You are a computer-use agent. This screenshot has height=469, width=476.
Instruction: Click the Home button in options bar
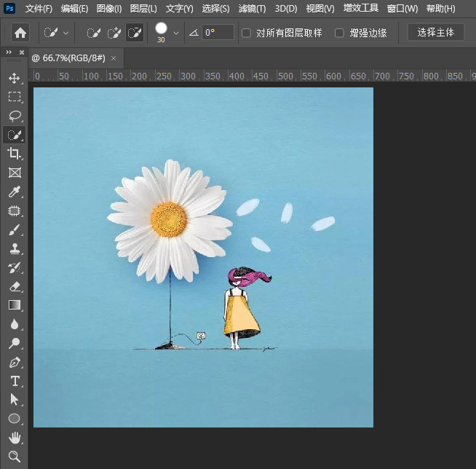point(20,33)
